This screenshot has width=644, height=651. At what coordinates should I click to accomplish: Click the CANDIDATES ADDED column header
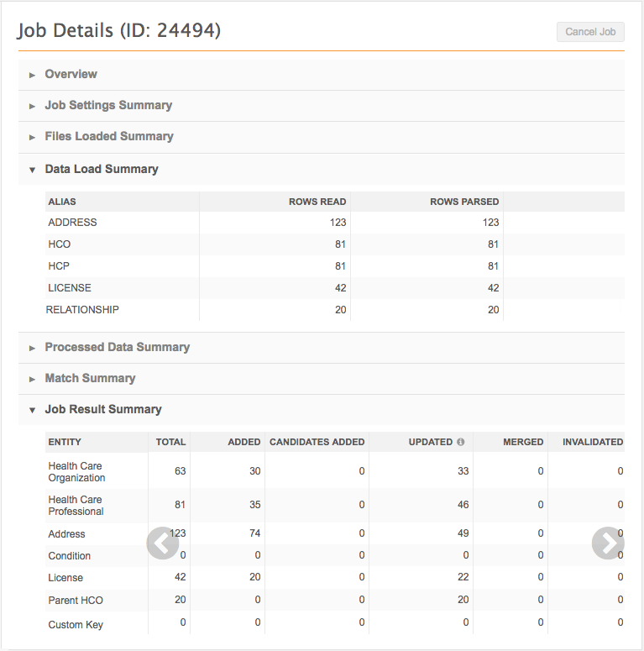pyautogui.click(x=317, y=442)
